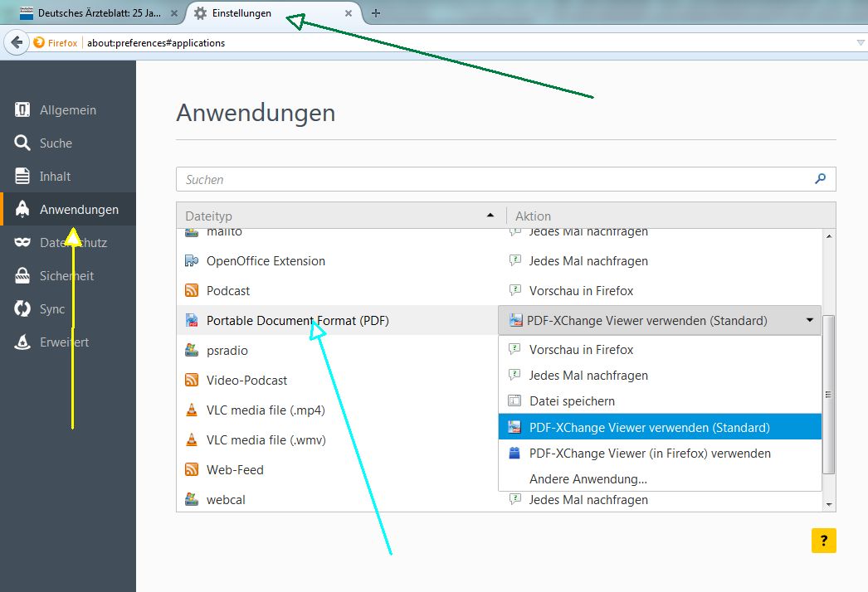
Task: Click the Sync arrows icon in sidebar
Action: tap(22, 308)
